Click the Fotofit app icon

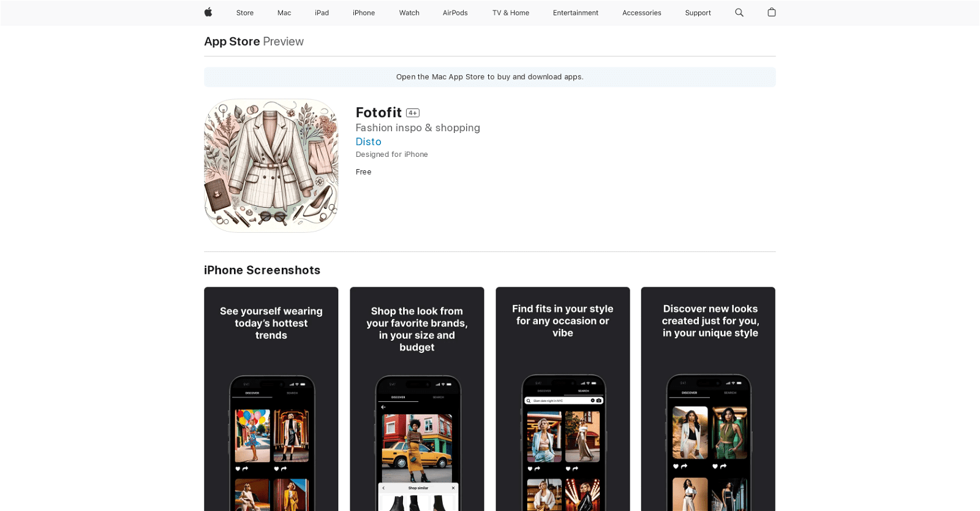(271, 166)
